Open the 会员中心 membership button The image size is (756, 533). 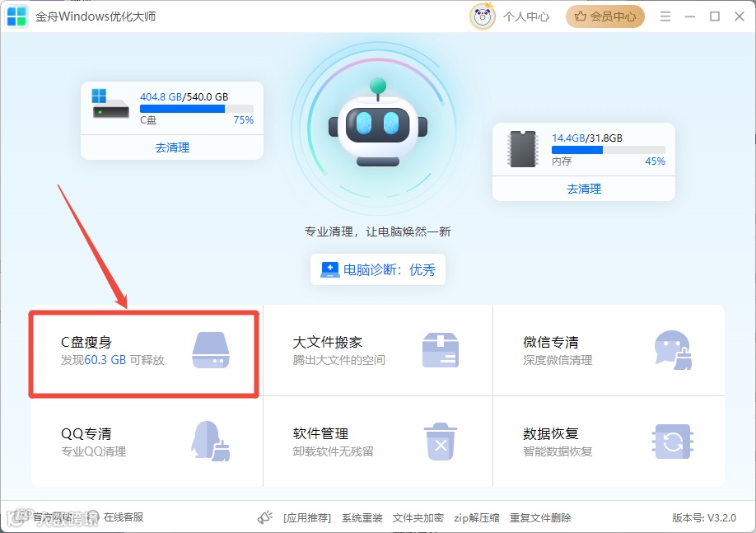[x=605, y=16]
